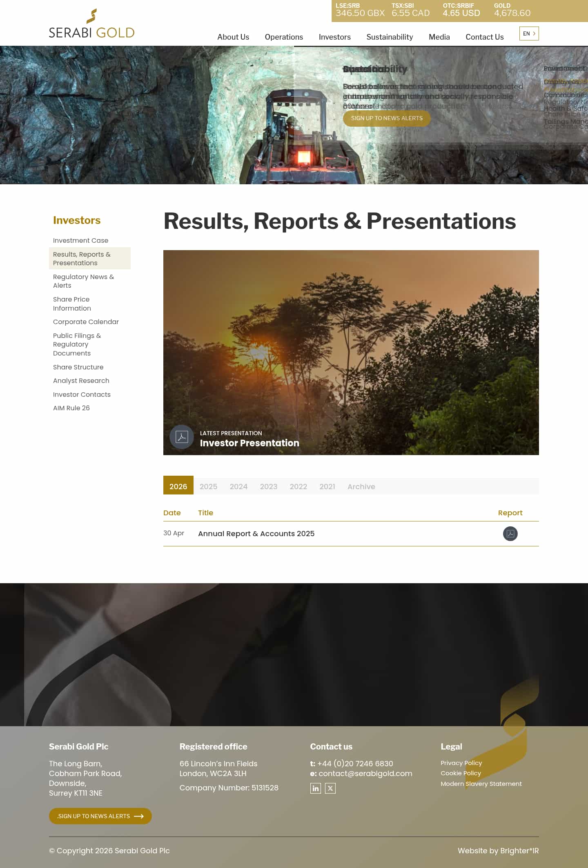Go to Contact Us page
Image resolution: width=588 pixels, height=868 pixels.
pos(484,37)
